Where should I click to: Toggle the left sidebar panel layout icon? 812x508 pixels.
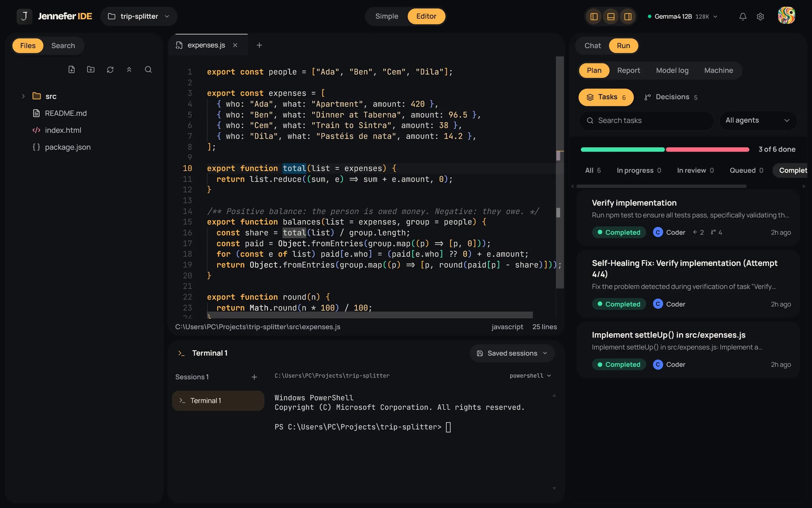tap(594, 16)
